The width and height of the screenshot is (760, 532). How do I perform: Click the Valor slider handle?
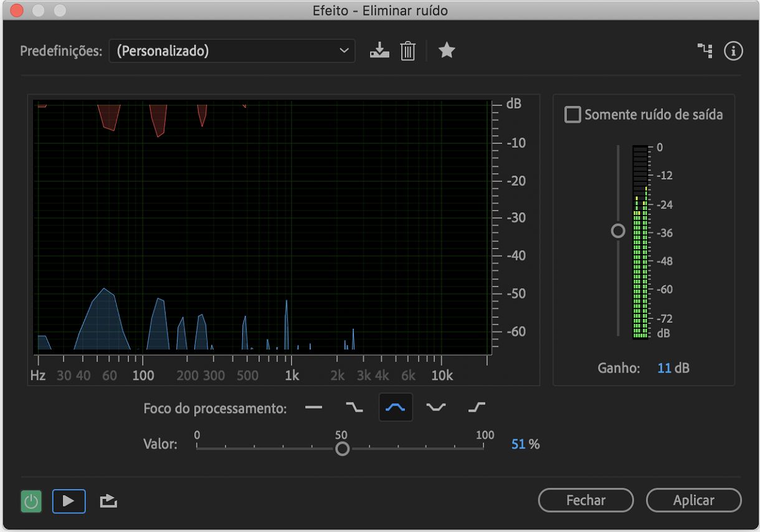click(x=342, y=449)
